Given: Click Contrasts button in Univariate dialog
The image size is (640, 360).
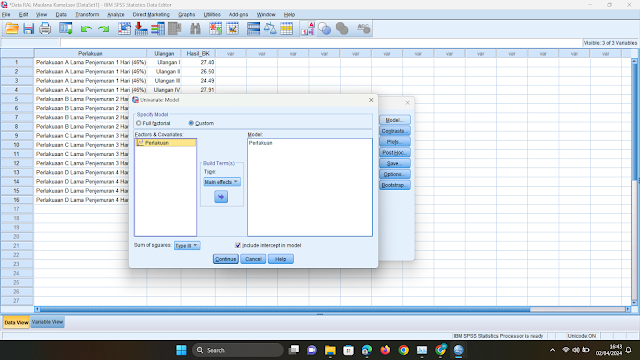Looking at the screenshot, I should tap(395, 131).
